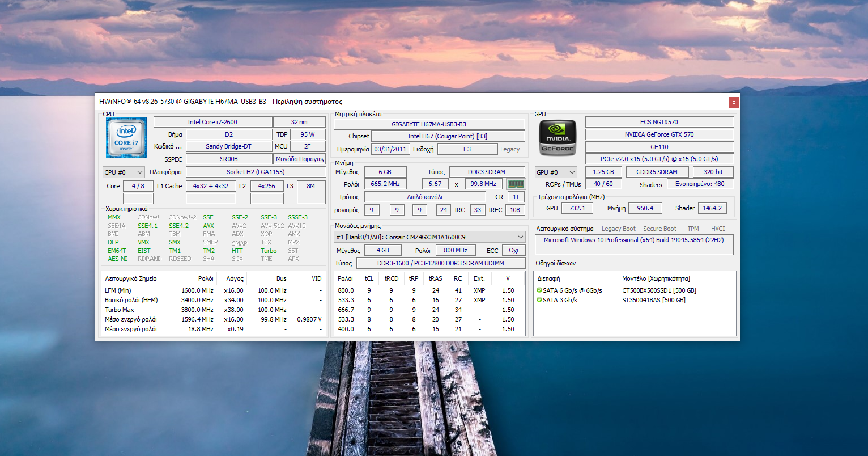
Task: Click the NVIDIA GeForce logo
Action: 558,137
